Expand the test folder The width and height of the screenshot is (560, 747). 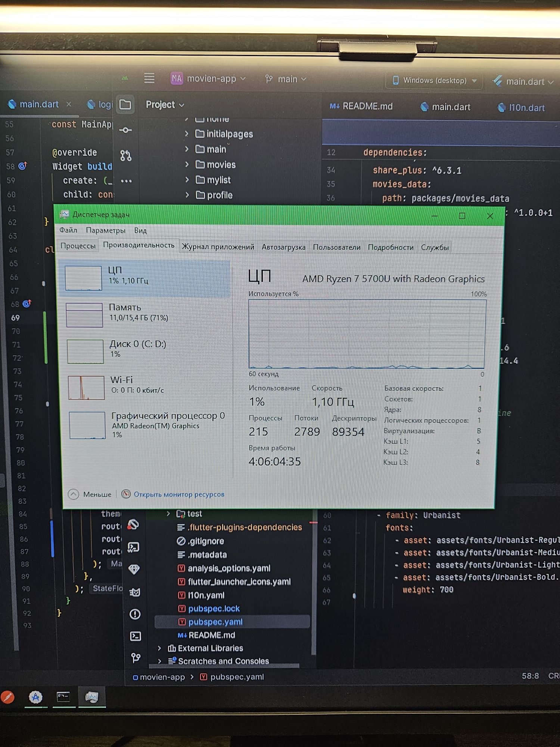click(168, 514)
